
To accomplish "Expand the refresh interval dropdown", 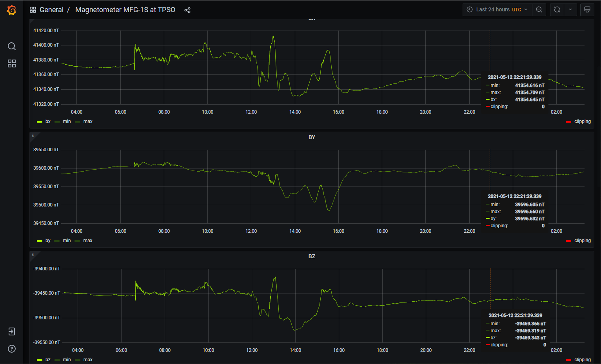I will [x=570, y=10].
